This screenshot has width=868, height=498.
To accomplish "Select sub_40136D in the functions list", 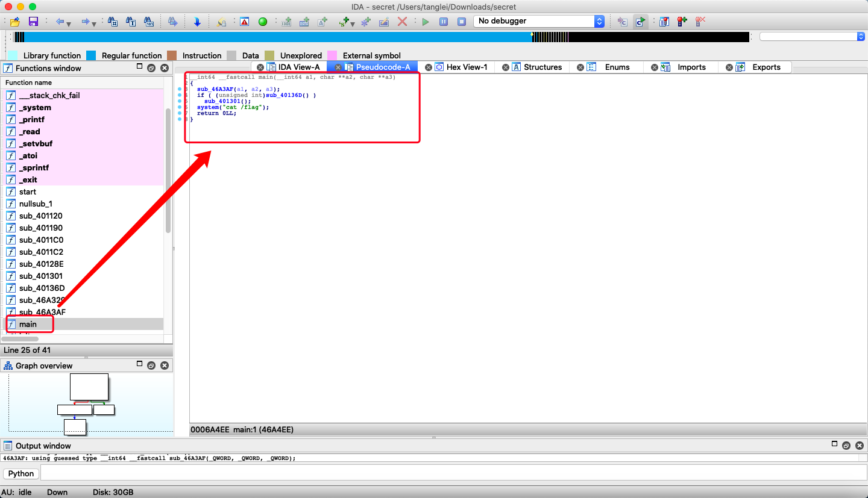I will click(x=84, y=288).
